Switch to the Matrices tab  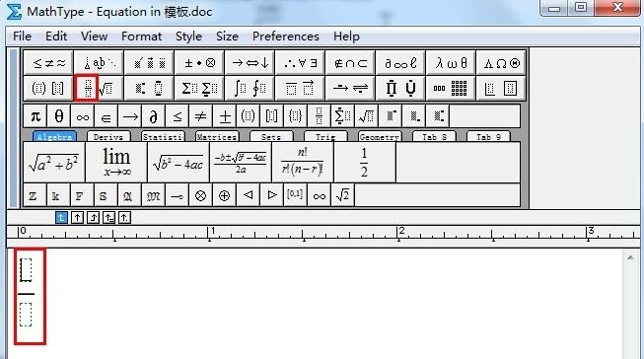(x=217, y=137)
